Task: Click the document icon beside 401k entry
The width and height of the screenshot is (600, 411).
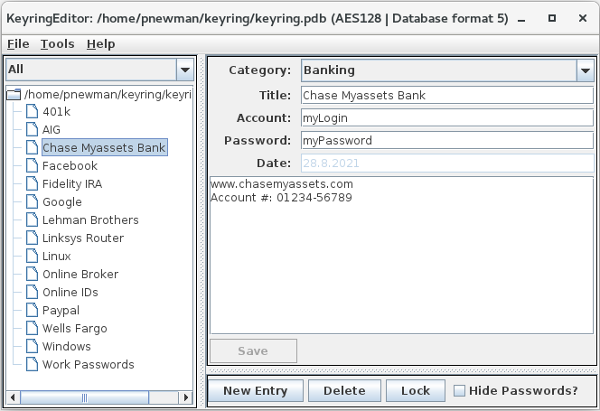Action: 31,112
